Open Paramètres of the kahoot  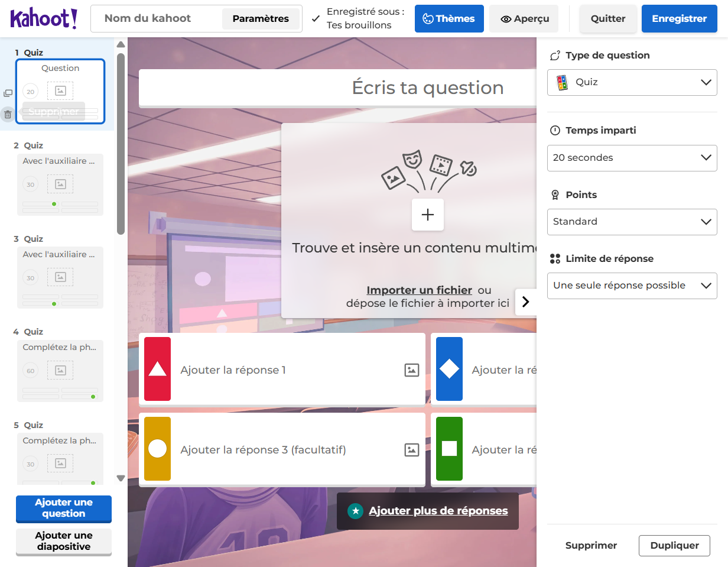261,19
